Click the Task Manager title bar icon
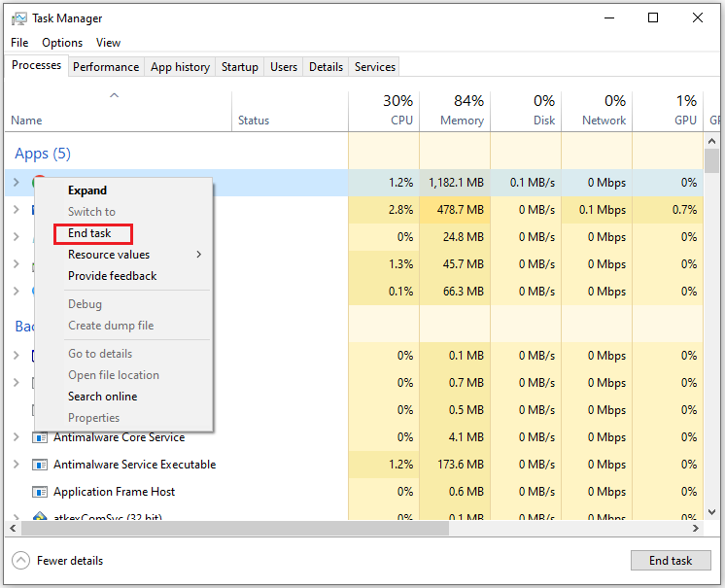The width and height of the screenshot is (725, 588). [x=19, y=18]
